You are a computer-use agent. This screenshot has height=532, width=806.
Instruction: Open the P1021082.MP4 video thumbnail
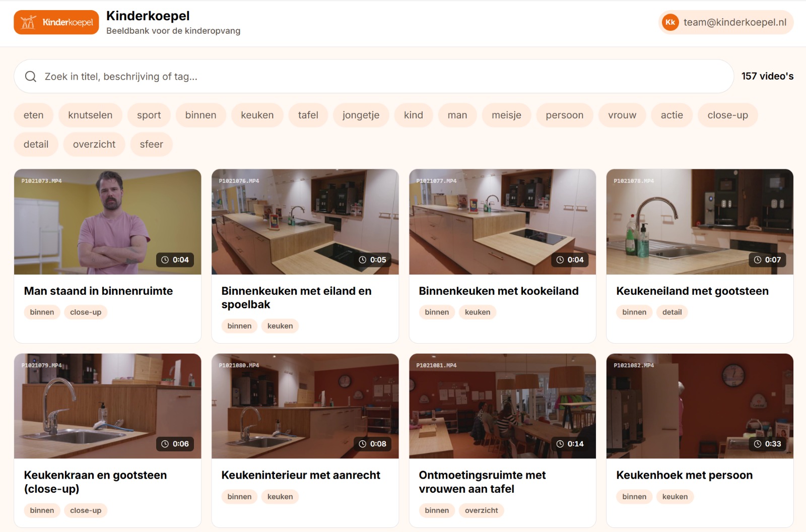(700, 406)
